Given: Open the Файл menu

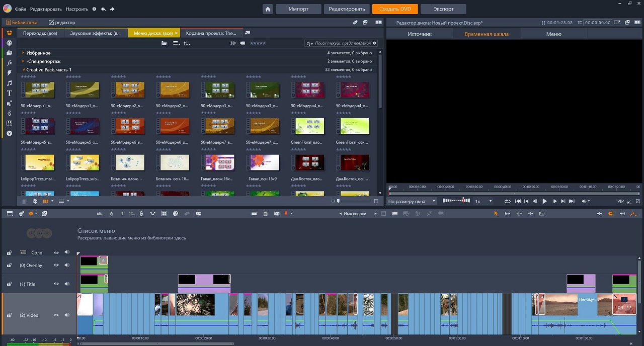Looking at the screenshot, I should click(20, 9).
